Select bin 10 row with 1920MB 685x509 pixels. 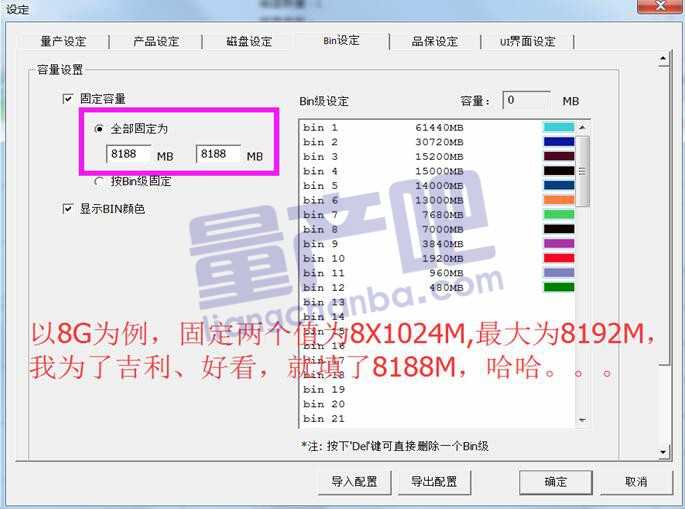tap(420, 258)
